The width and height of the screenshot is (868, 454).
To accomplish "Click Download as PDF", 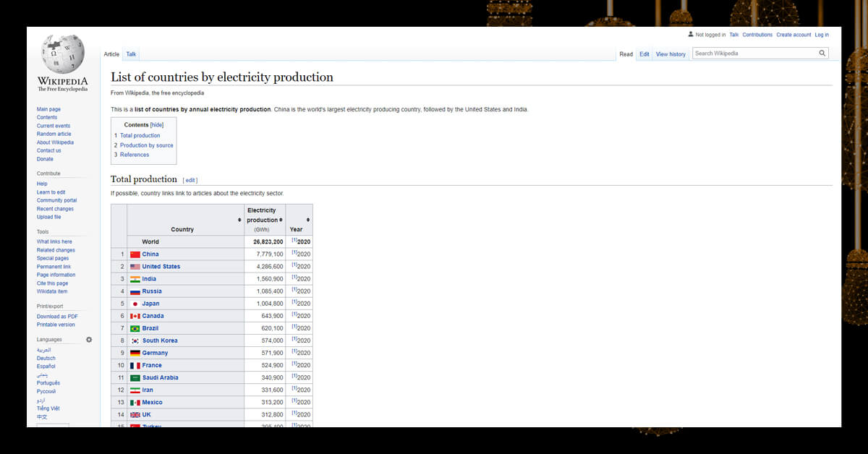I will (57, 317).
